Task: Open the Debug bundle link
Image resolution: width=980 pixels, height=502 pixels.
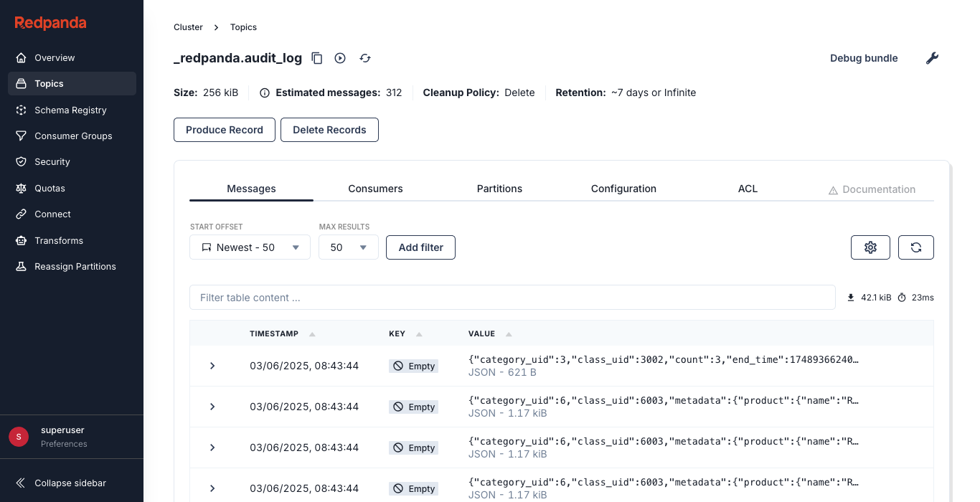Action: coord(864,58)
